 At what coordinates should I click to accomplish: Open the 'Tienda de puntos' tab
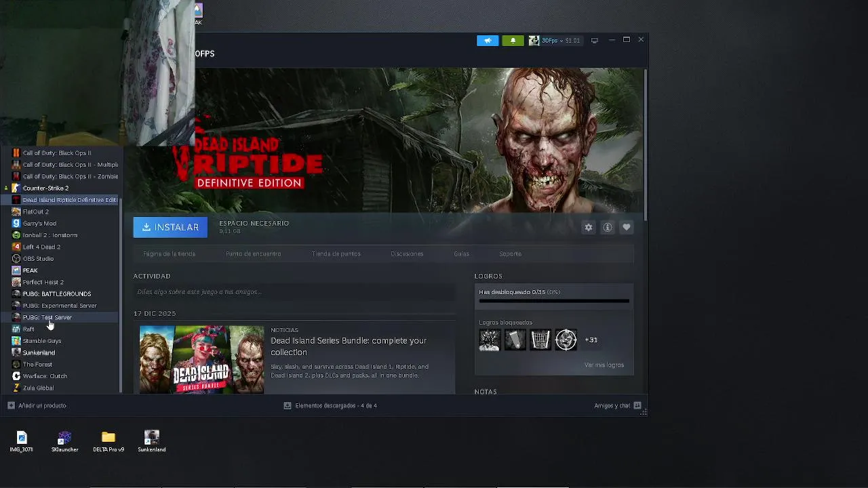(336, 254)
